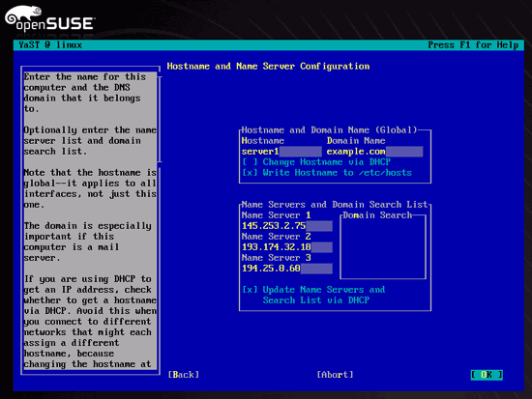Toggle Update Name Servers via DHCP checkbox

pyautogui.click(x=313, y=295)
